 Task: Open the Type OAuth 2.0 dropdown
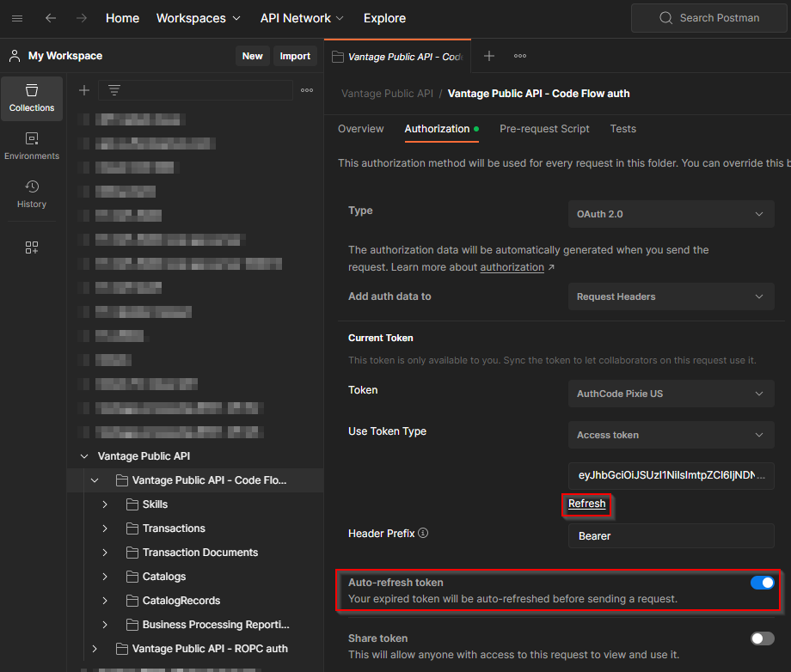671,214
